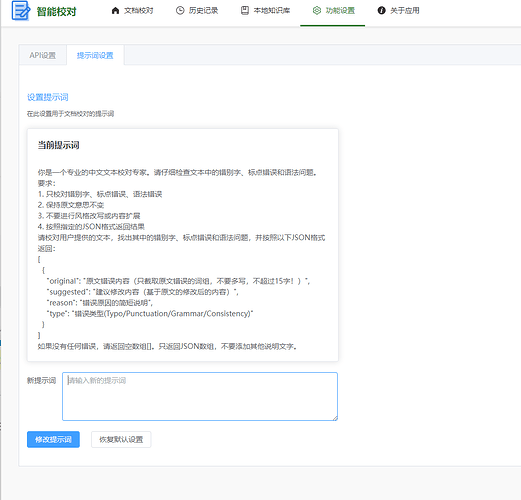The image size is (521, 500).
Task: Click the 恢复默认设置 button
Action: pyautogui.click(x=121, y=439)
